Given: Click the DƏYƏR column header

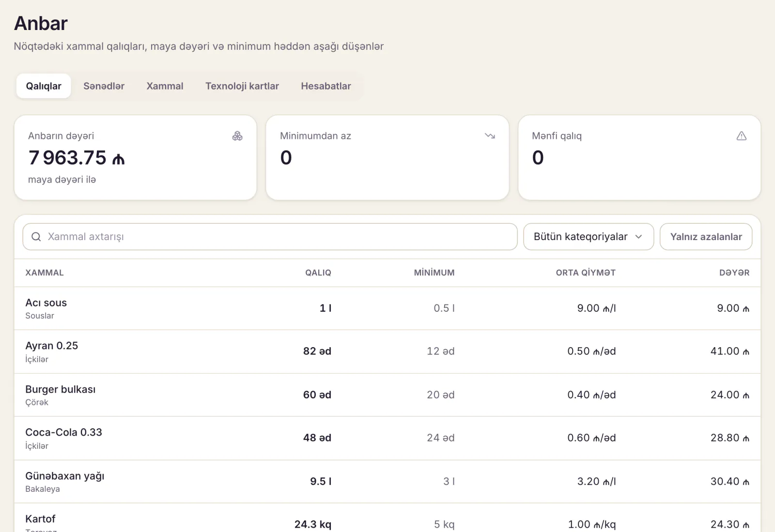Looking at the screenshot, I should (x=734, y=273).
